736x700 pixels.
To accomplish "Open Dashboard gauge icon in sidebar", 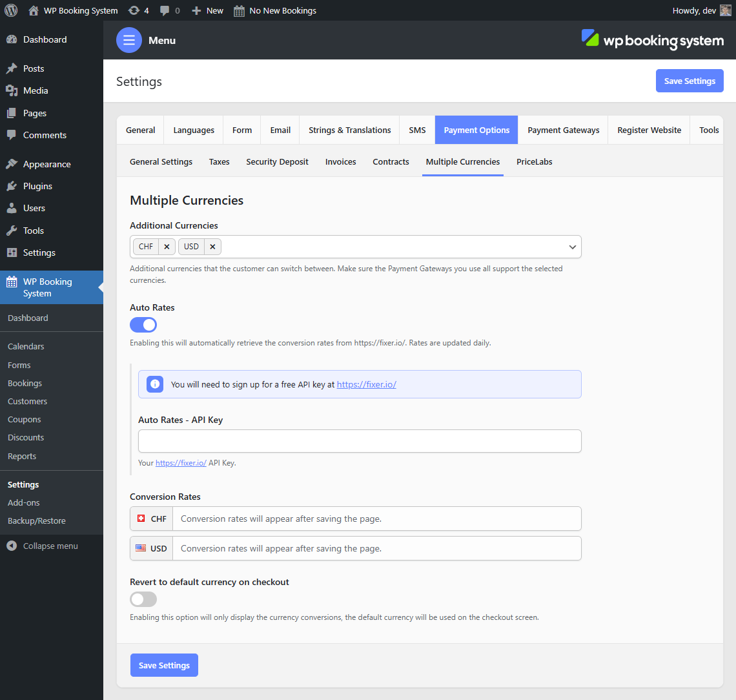I will (x=12, y=39).
